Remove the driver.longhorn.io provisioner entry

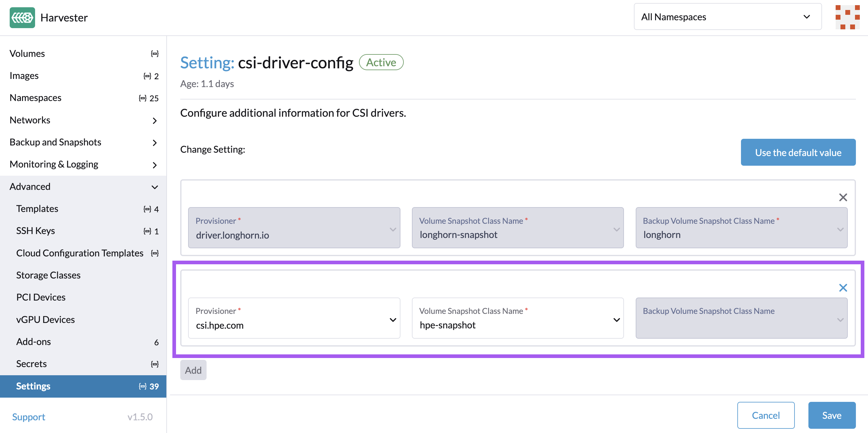(843, 197)
